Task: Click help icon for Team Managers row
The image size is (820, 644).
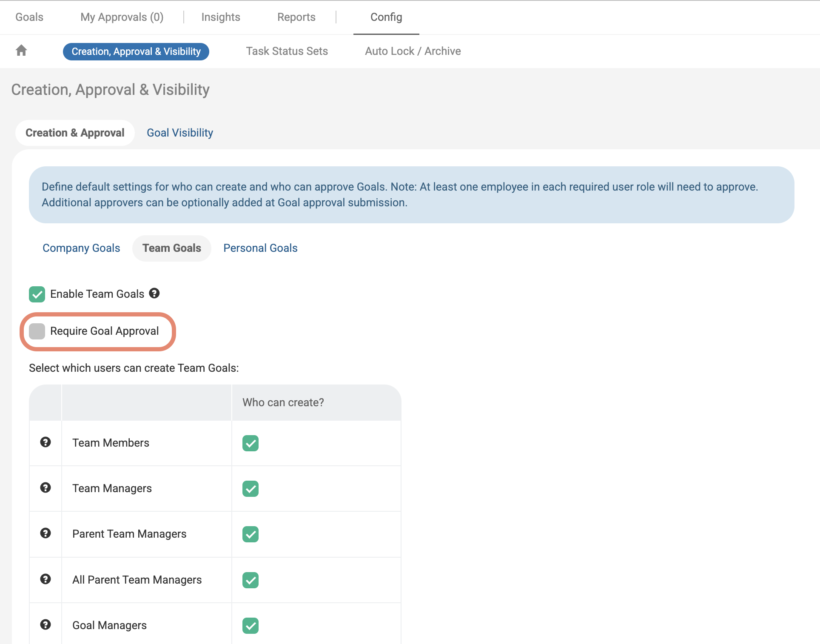Action: point(46,488)
